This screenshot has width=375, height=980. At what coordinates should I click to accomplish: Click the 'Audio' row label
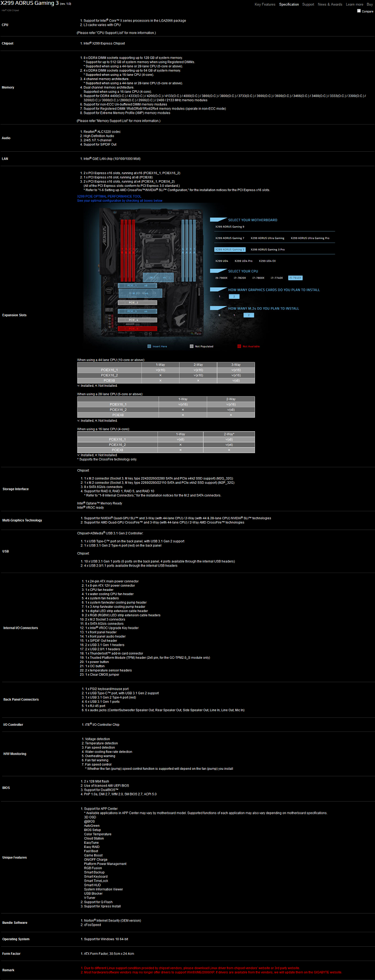(6, 138)
